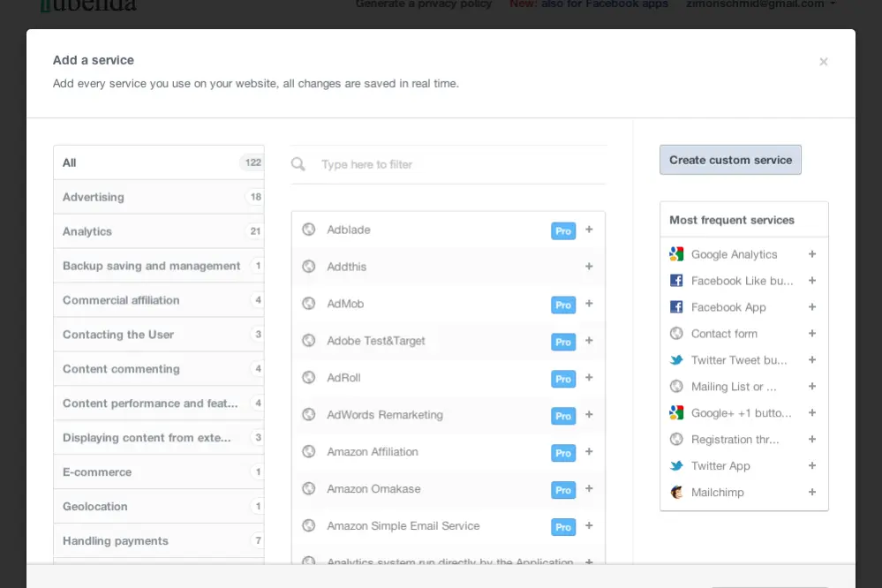Image resolution: width=882 pixels, height=588 pixels.
Task: Click the Type here to filter field
Action: point(459,164)
